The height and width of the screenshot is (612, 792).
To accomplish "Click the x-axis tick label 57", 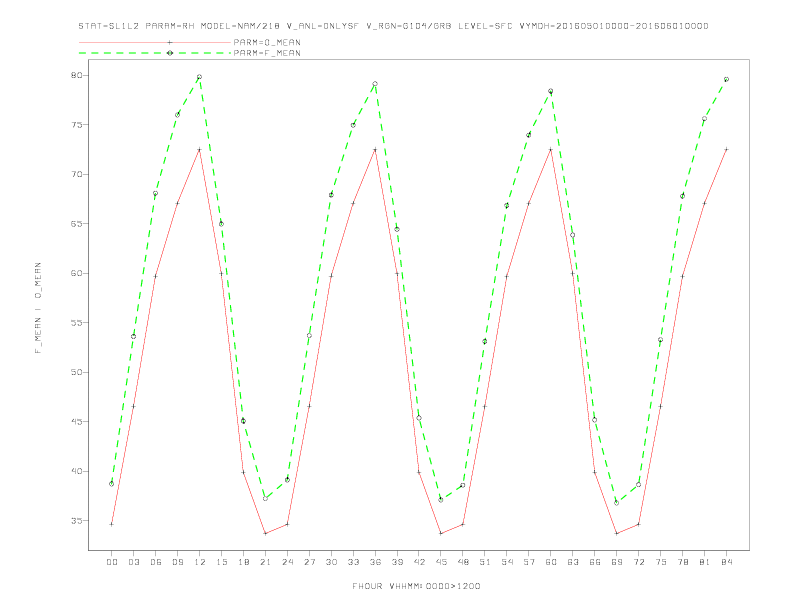I will pos(529,562).
